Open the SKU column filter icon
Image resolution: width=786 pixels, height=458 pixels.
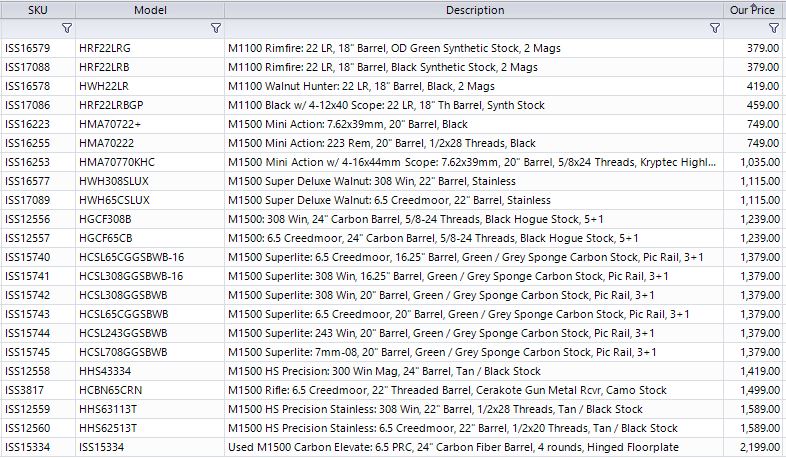point(67,29)
